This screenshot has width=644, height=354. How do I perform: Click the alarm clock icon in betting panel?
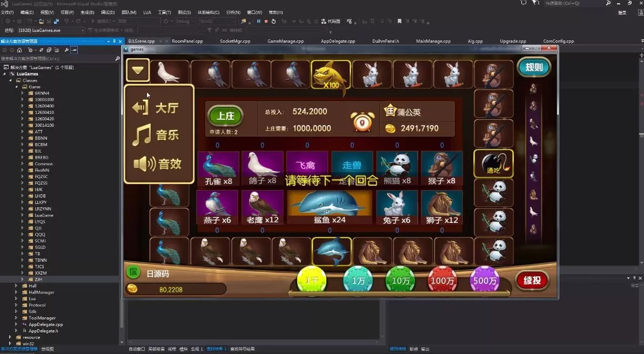[362, 122]
